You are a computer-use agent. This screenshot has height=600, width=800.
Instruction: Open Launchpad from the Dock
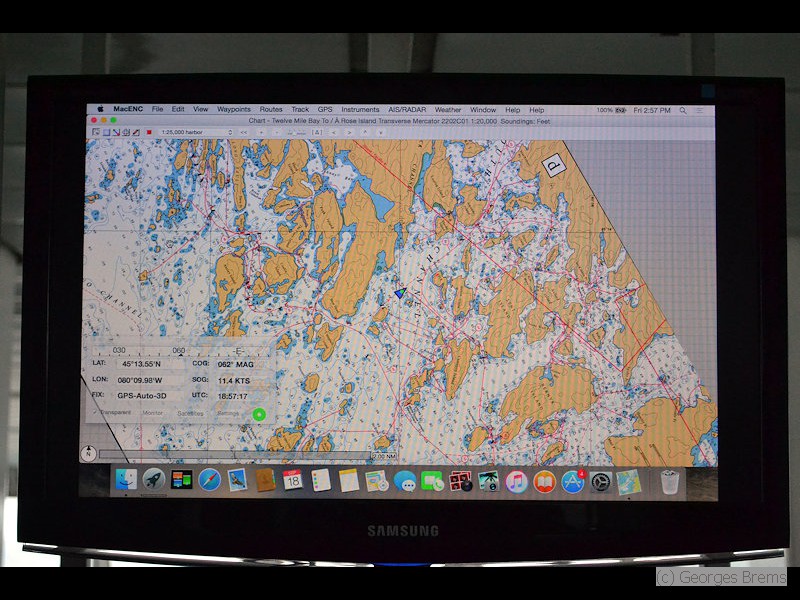pos(153,480)
